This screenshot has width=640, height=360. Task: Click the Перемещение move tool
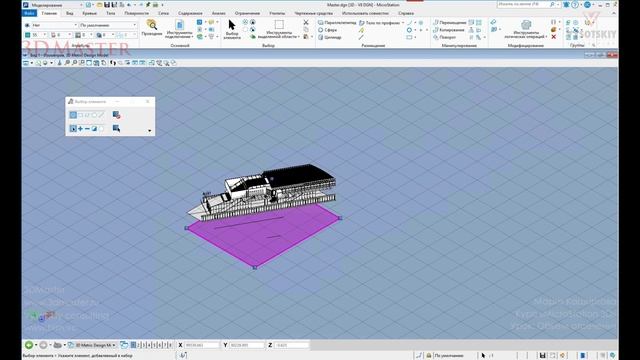point(449,23)
